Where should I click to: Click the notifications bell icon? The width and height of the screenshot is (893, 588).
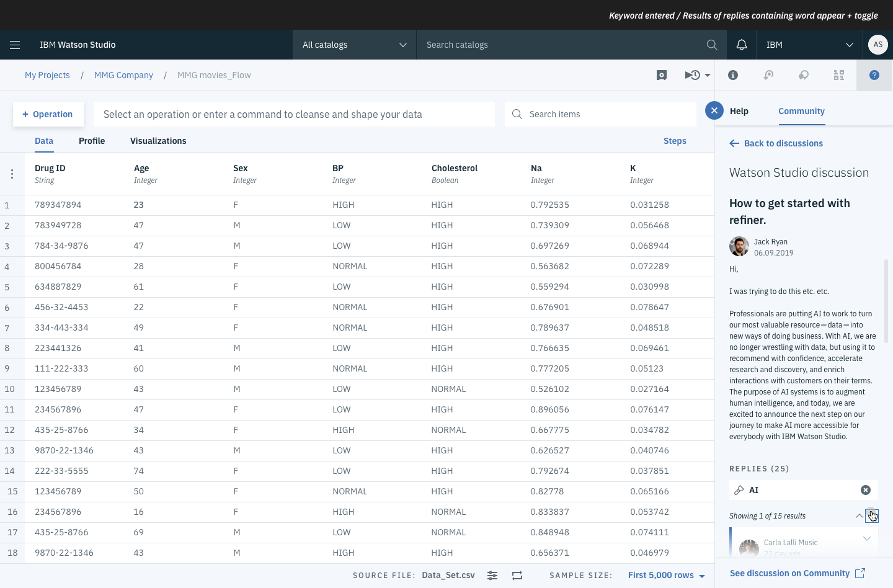point(741,45)
